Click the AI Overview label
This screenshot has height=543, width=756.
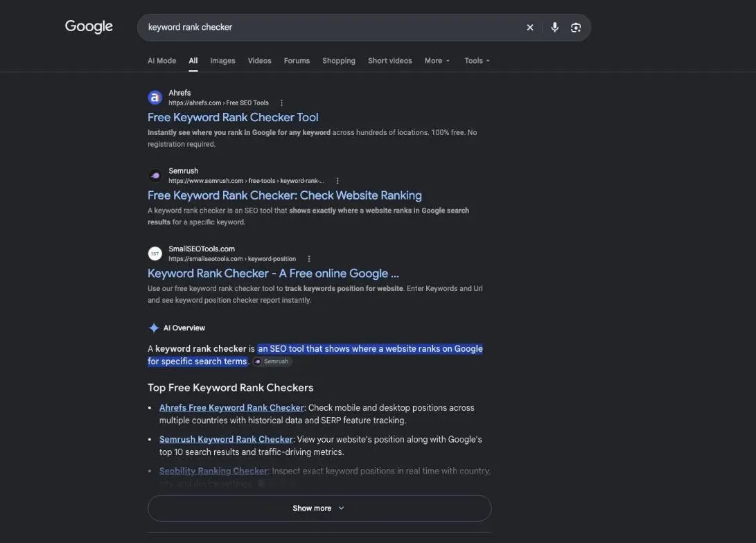pyautogui.click(x=184, y=328)
